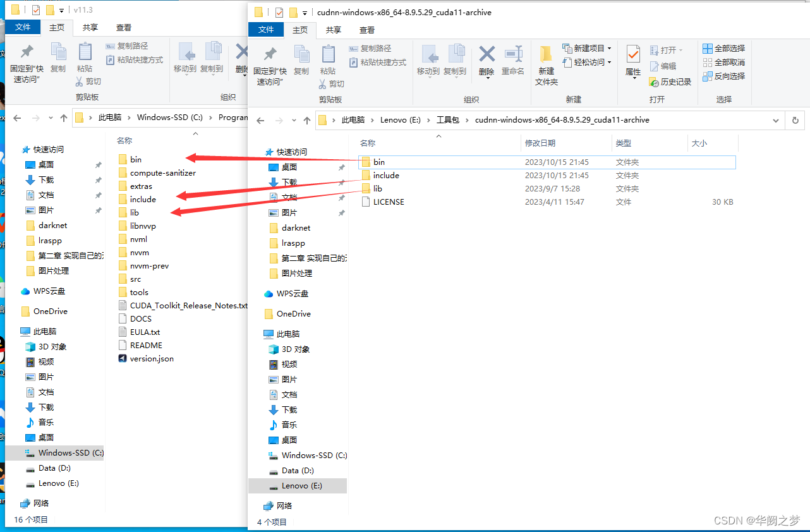Click 移动到 in cudnn window ribbon
The image size is (810, 532).
coord(428,60)
